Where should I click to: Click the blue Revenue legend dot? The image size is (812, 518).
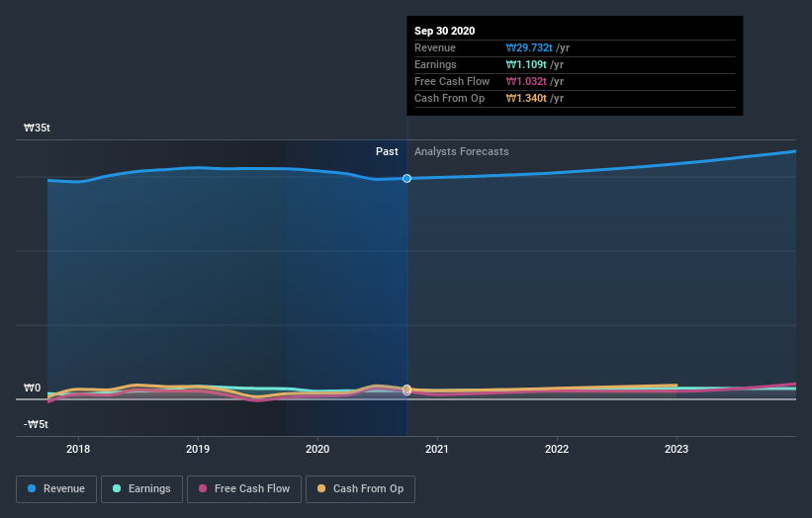(x=32, y=488)
